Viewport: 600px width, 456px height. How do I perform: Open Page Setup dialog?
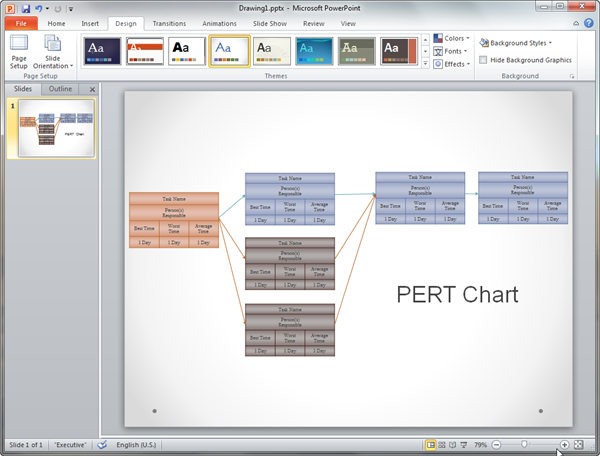19,52
